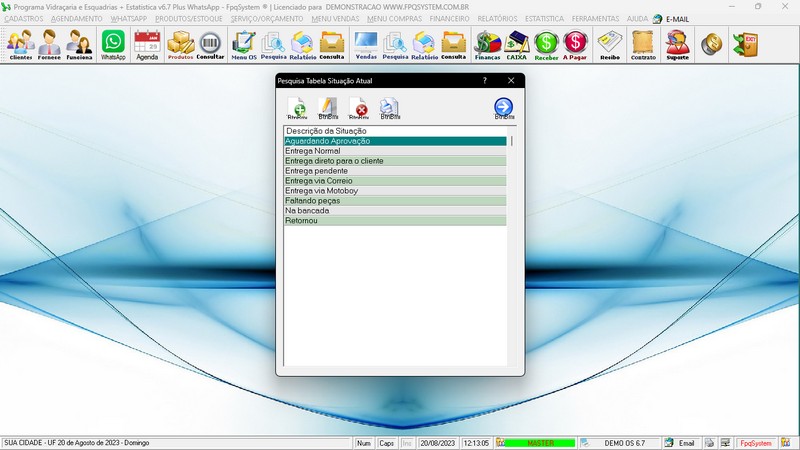Select the Entrega pendente row
The image size is (800, 450).
pyautogui.click(x=395, y=171)
